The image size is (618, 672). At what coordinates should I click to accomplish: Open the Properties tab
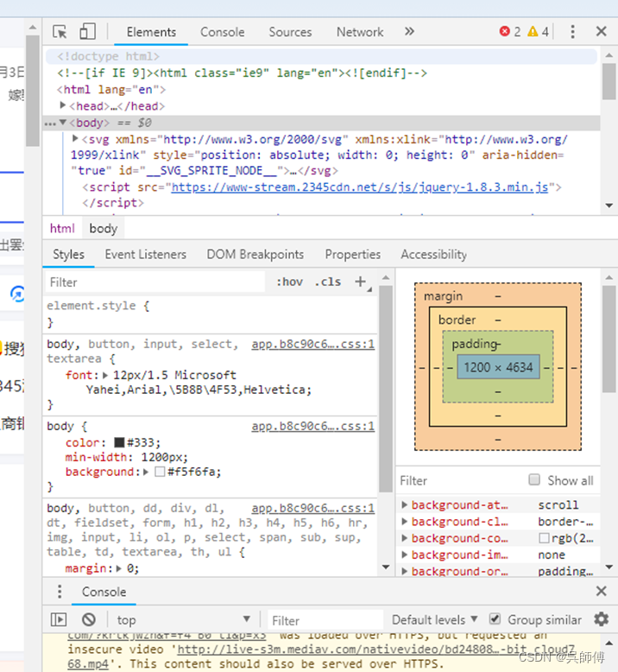pyautogui.click(x=352, y=254)
